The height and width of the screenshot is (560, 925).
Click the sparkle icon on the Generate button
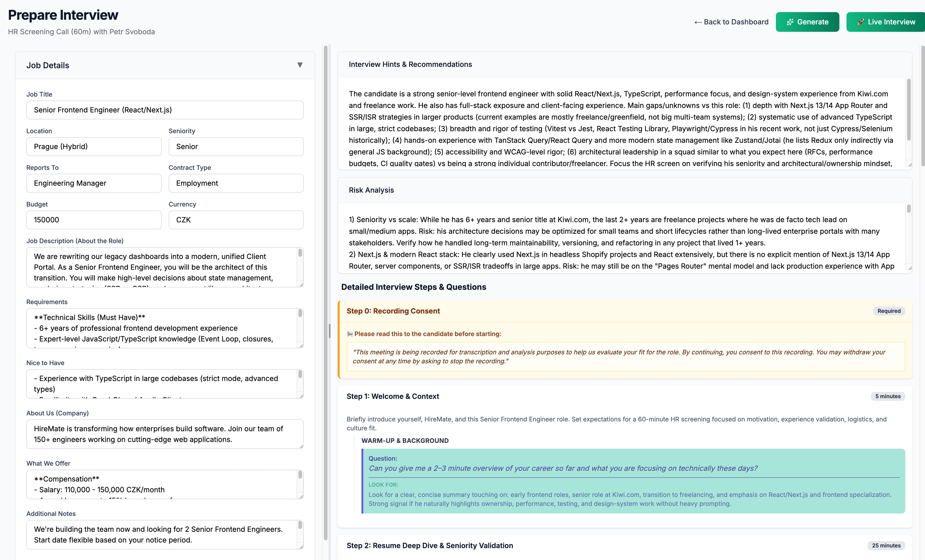pyautogui.click(x=790, y=22)
